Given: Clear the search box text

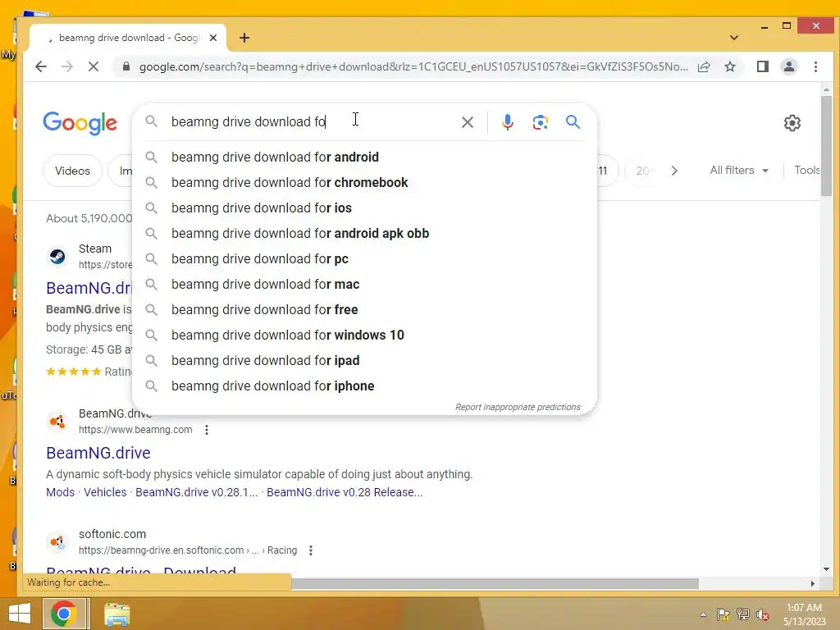Looking at the screenshot, I should (x=467, y=122).
